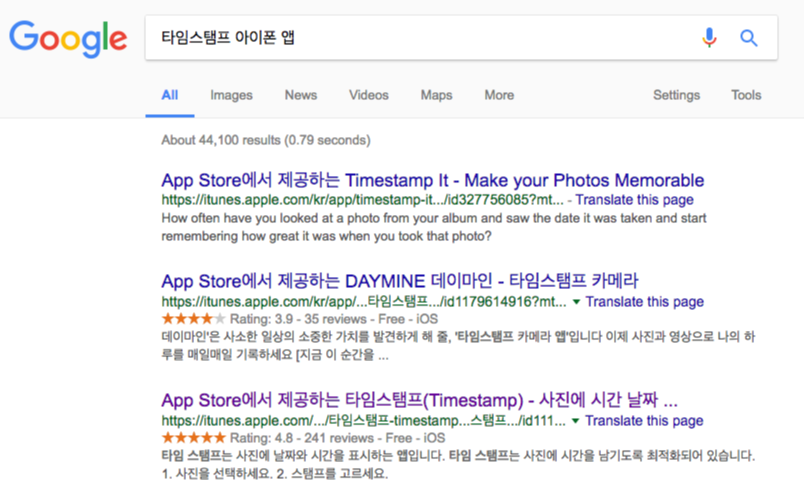Open 타임스탬프(Timestamp) App Store result title
804x487 pixels.
(419, 400)
